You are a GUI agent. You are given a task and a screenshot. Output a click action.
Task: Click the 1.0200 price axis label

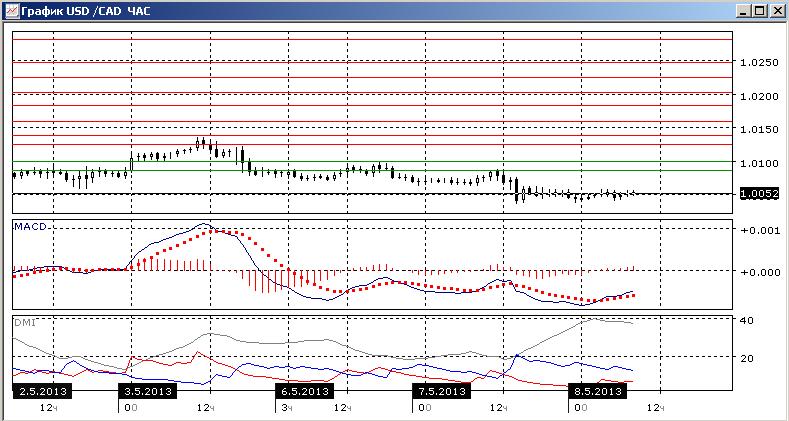(760, 96)
